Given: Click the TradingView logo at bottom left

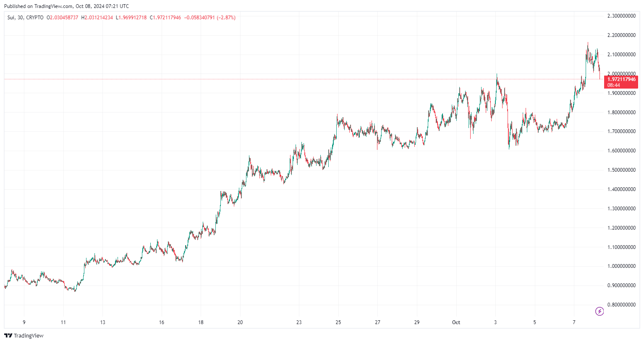Looking at the screenshot, I should pos(24,335).
